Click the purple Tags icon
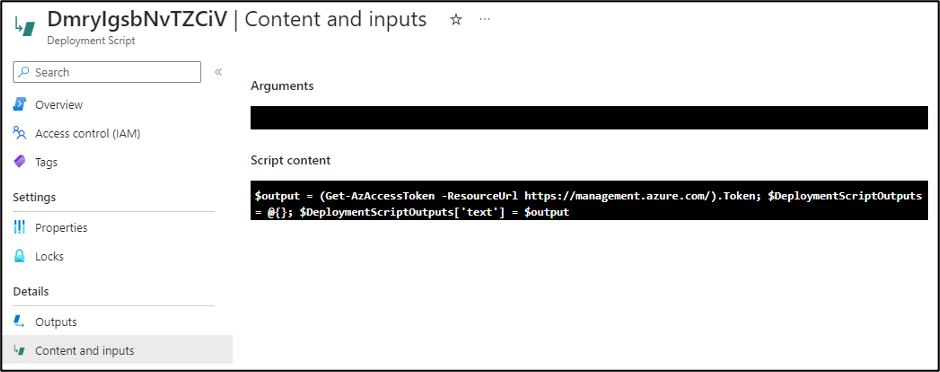The image size is (940, 372). point(20,162)
